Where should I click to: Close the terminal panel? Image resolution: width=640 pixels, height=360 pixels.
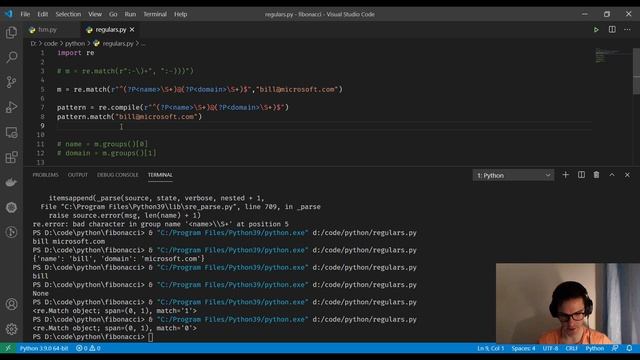coord(627,175)
